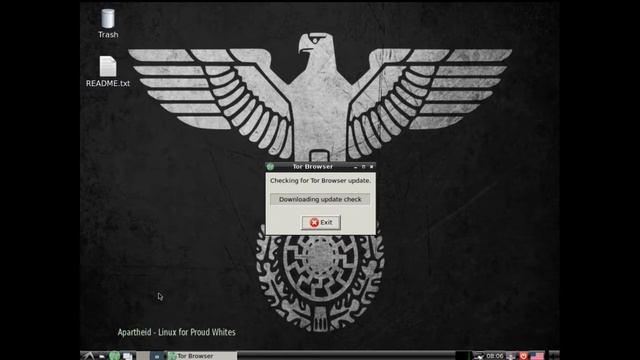Viewport: 640px width, 360px height.
Task: Click the screen lock tray icon next to clock
Action: (511, 356)
